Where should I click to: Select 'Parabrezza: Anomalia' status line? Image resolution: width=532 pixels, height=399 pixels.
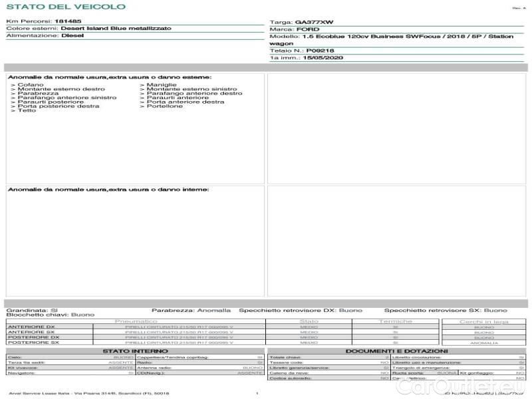(x=191, y=311)
